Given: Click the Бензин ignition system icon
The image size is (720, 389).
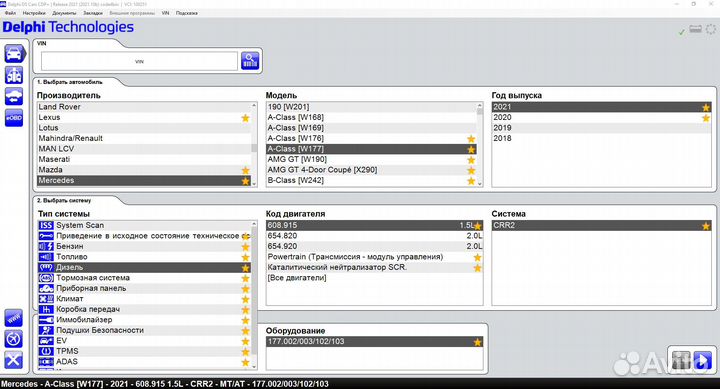Looking at the screenshot, I should coord(46,246).
